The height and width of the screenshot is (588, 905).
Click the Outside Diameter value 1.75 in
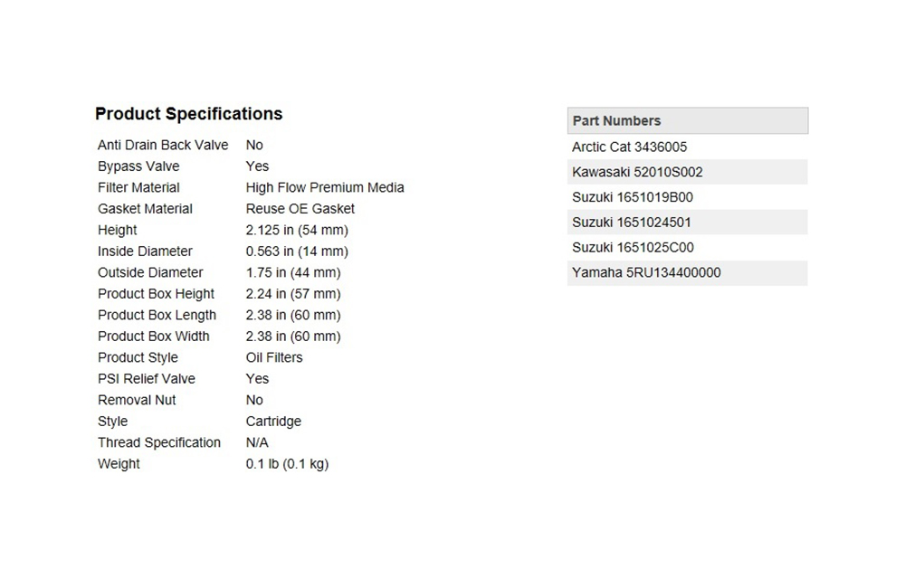(293, 272)
